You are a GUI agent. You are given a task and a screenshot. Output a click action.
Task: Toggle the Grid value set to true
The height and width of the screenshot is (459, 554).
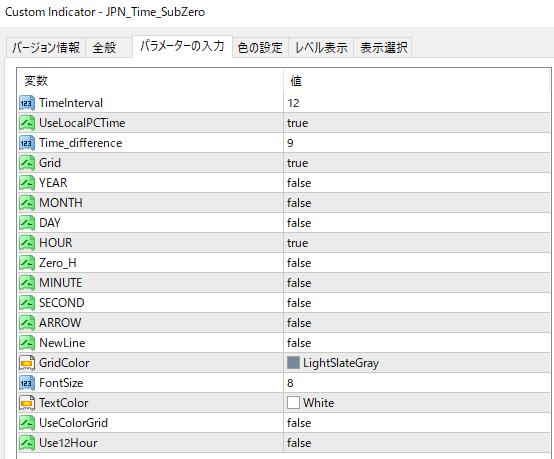point(417,163)
